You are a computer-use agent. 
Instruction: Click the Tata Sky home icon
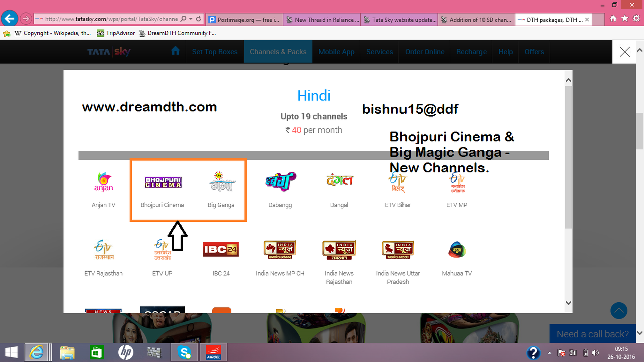(175, 51)
